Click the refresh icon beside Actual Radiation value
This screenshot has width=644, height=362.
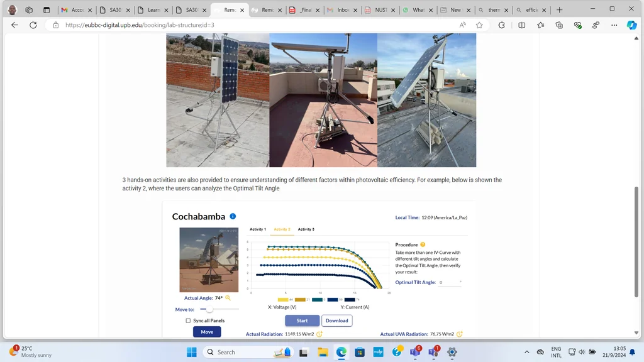click(x=319, y=334)
